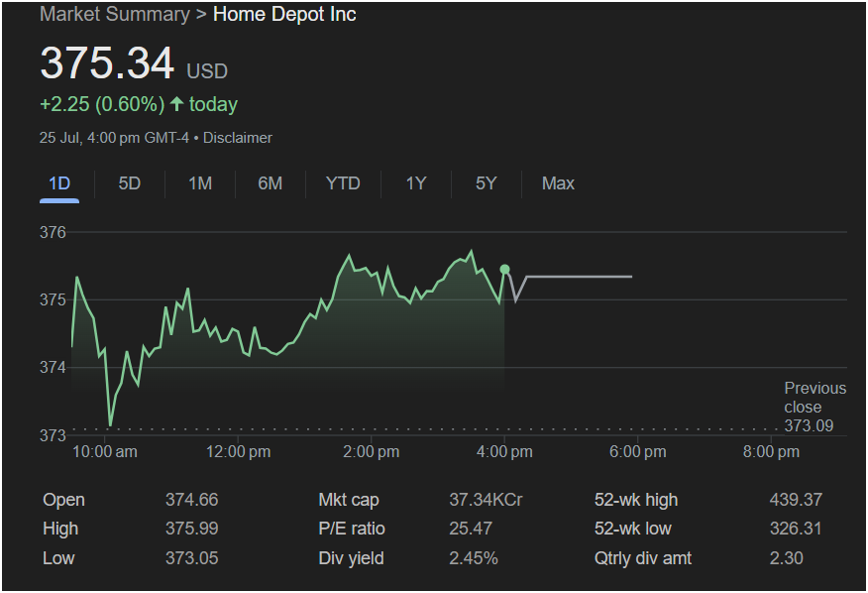Click the P/E ratio value 25.47
868x593 pixels.
click(x=471, y=529)
